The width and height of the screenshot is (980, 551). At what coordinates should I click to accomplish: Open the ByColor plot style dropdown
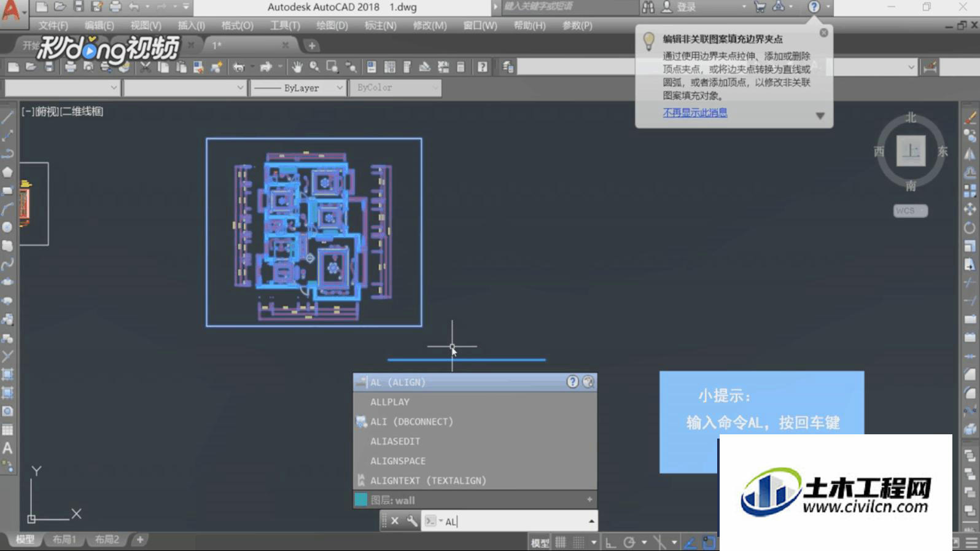[395, 88]
